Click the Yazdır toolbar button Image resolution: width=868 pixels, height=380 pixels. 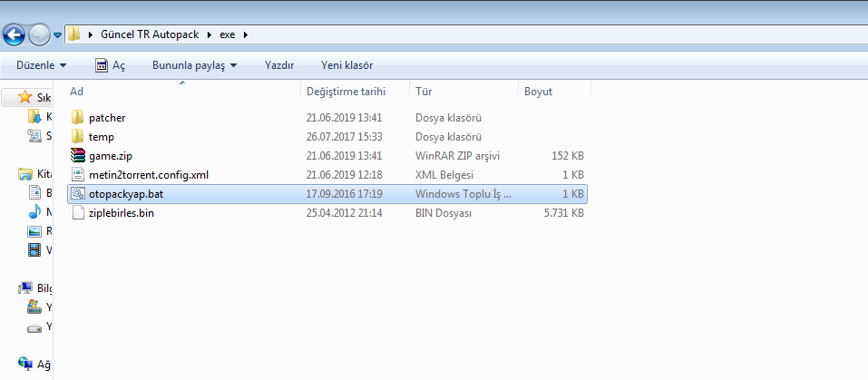pyautogui.click(x=278, y=65)
